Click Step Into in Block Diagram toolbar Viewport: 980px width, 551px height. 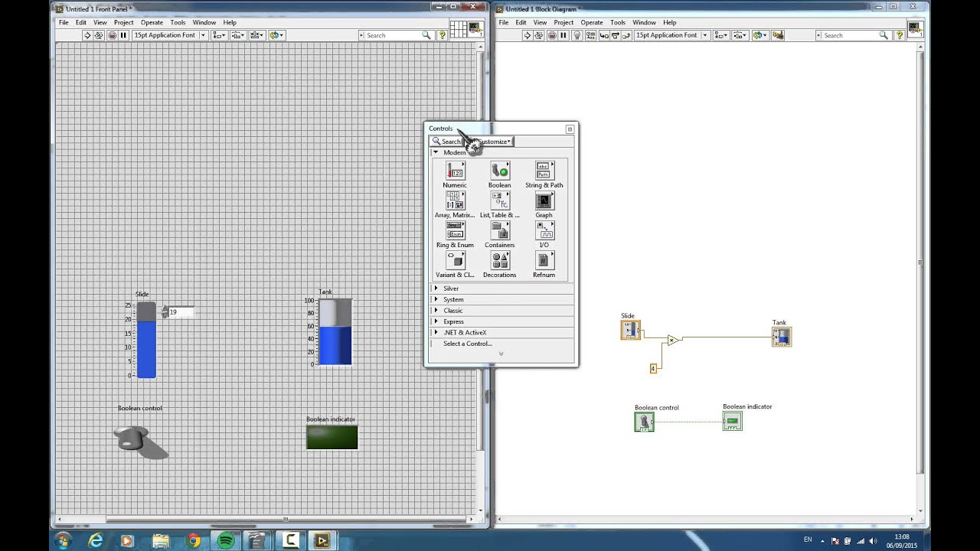[604, 35]
